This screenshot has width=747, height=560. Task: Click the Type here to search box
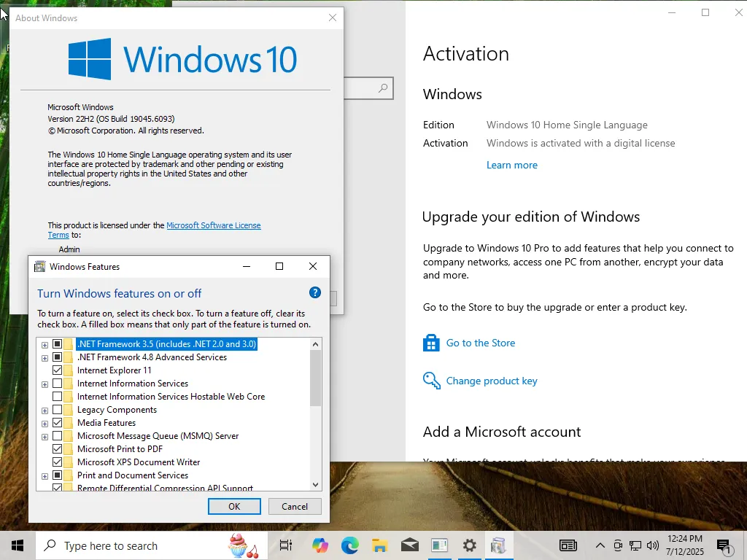click(152, 545)
